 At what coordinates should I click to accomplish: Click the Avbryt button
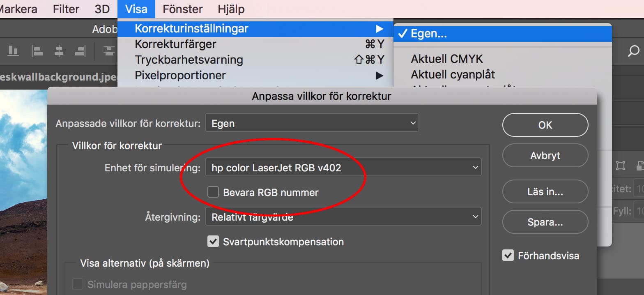pyautogui.click(x=545, y=156)
